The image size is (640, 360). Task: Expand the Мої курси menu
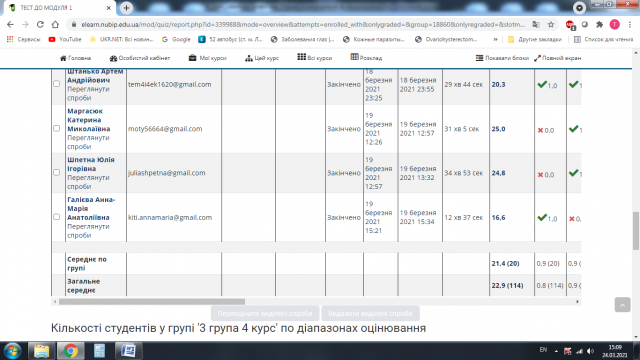207,58
